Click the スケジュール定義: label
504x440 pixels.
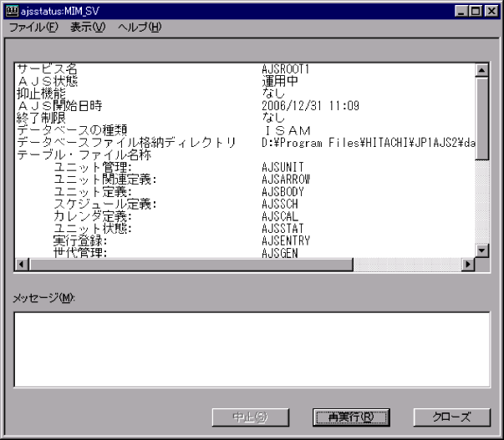pyautogui.click(x=105, y=204)
